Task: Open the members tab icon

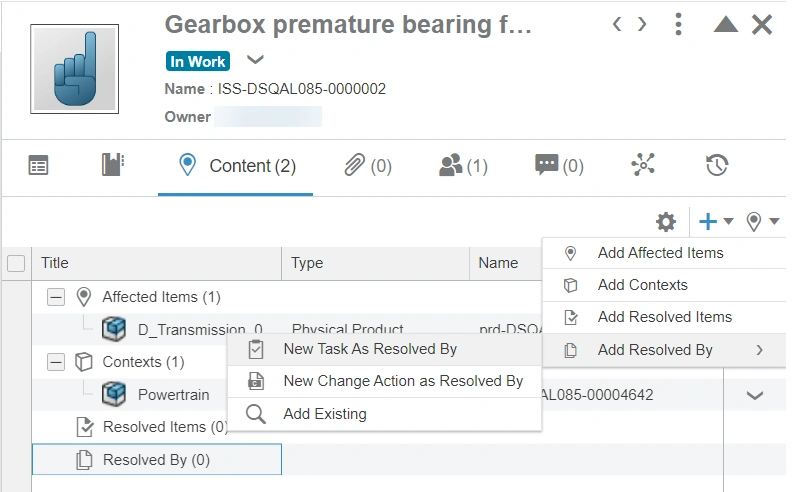Action: (x=463, y=166)
